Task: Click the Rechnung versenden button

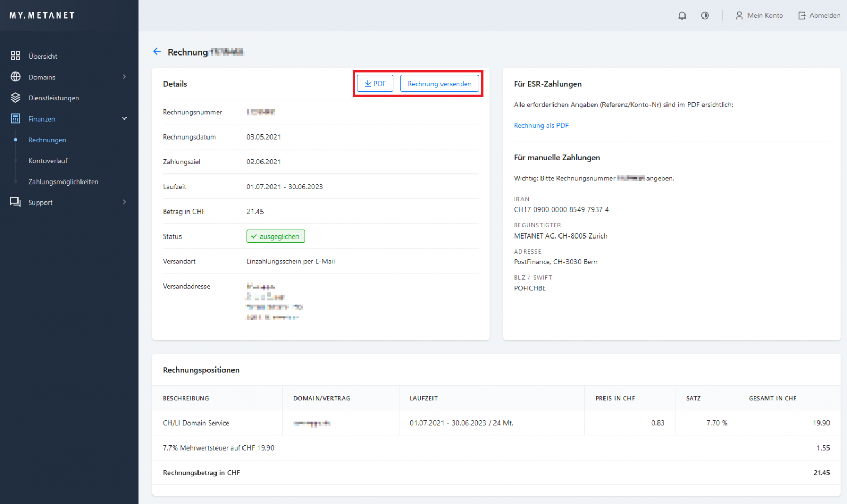Action: point(439,84)
